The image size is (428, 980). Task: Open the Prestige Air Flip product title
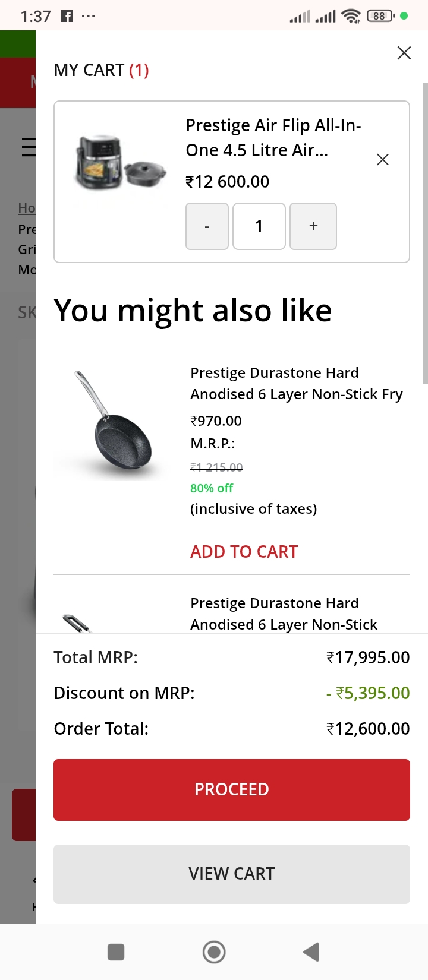click(x=273, y=138)
